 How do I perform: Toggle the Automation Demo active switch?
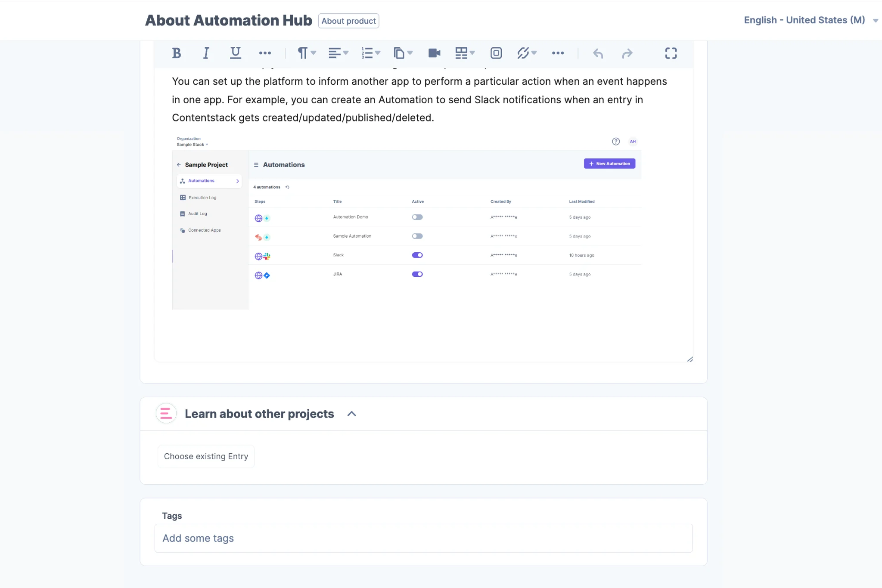pos(417,217)
